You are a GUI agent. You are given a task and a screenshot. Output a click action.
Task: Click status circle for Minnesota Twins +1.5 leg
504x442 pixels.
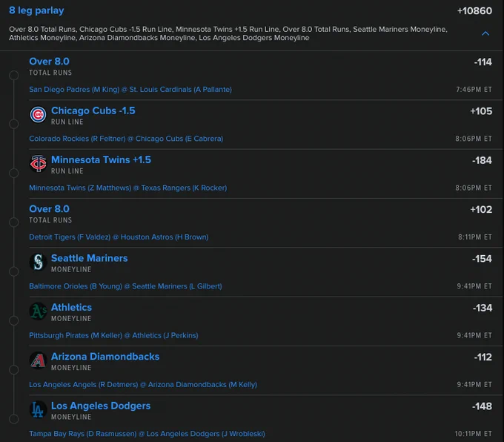pos(13,173)
